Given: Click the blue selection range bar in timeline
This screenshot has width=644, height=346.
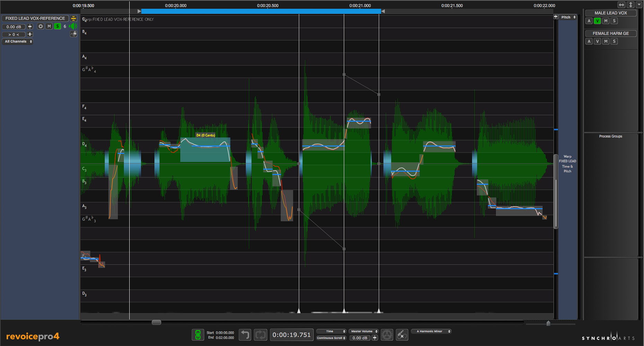Looking at the screenshot, I should pyautogui.click(x=261, y=11).
